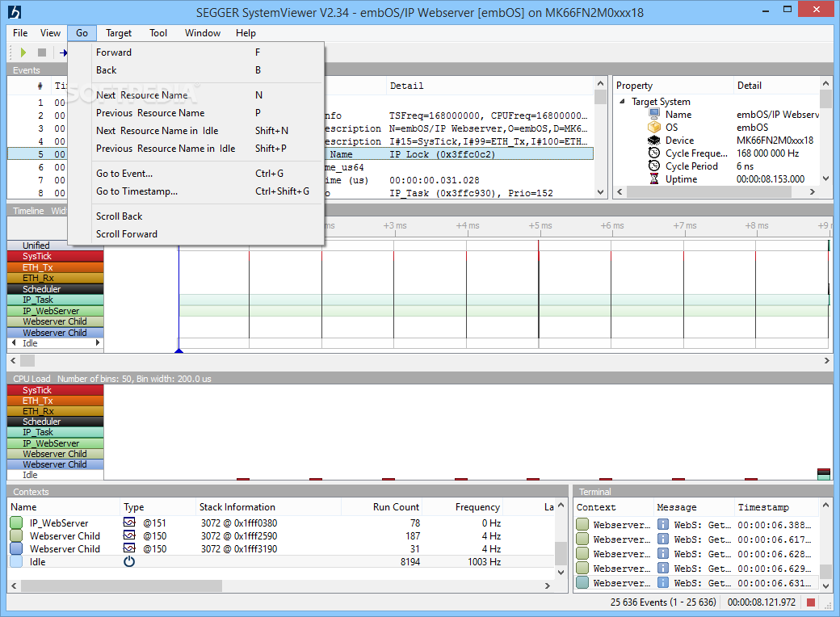Click the Idle light-blue color swatch in Contexts

coord(16,562)
